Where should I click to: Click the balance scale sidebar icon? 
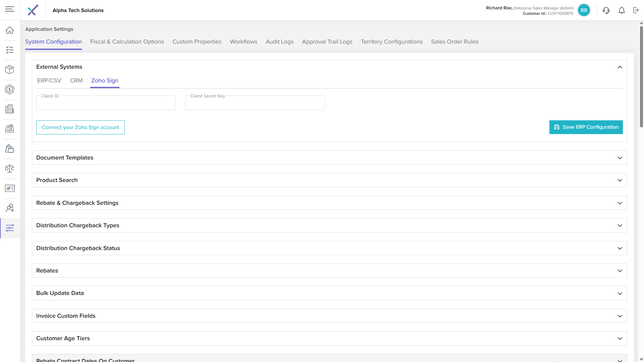click(10, 168)
